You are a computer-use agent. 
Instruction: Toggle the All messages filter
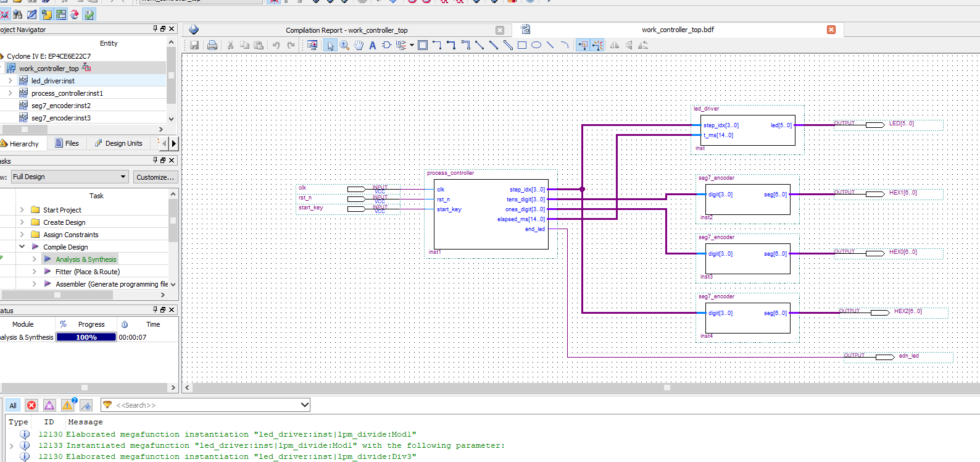13,405
